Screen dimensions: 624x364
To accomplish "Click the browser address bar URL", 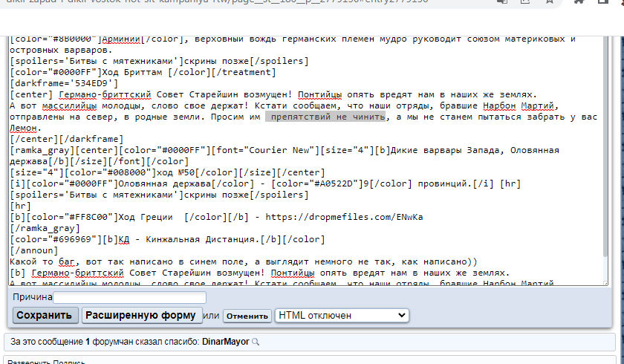I will click(223, 4).
